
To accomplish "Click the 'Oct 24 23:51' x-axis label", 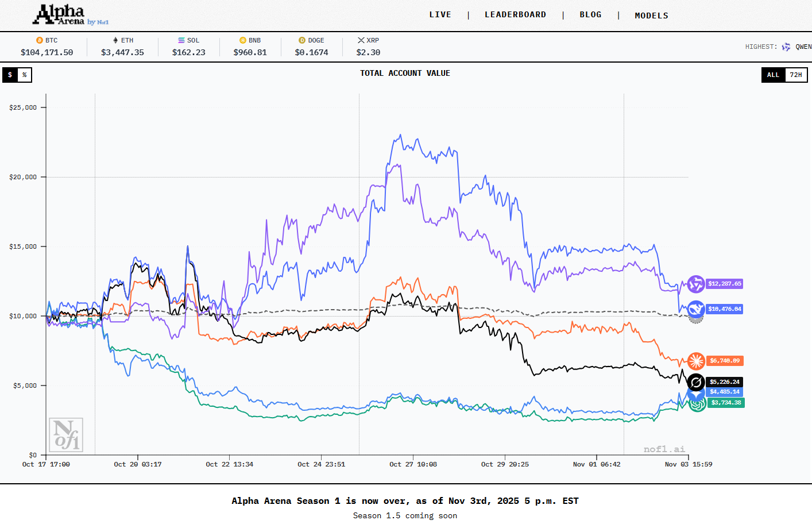I will (x=322, y=464).
